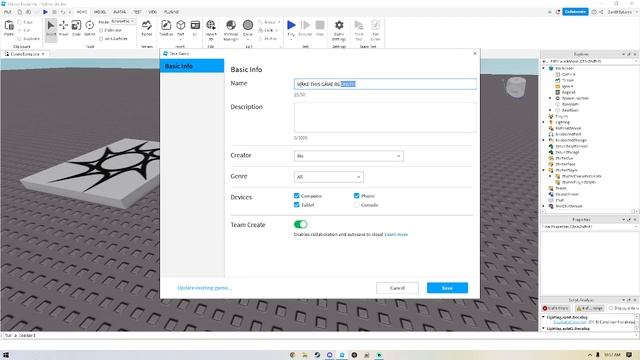The height and width of the screenshot is (360, 640).
Task: Switch to the AVATAR ribbon tab
Action: (x=120, y=12)
